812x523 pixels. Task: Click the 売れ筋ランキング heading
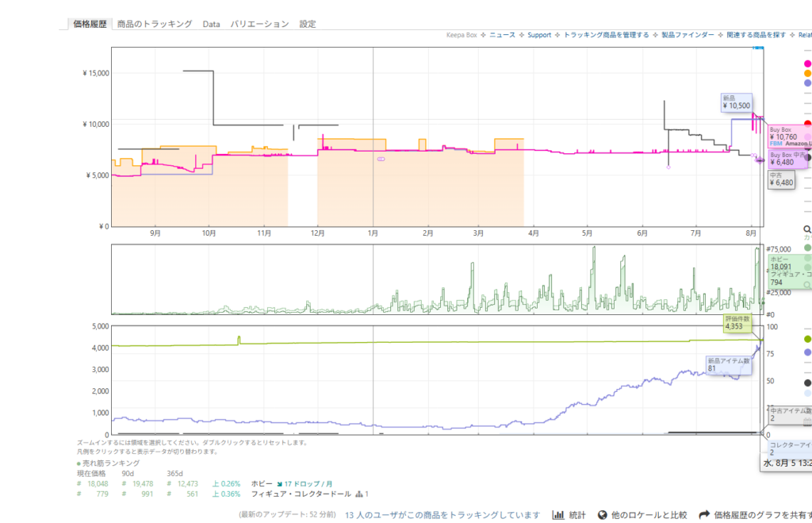pyautogui.click(x=111, y=463)
